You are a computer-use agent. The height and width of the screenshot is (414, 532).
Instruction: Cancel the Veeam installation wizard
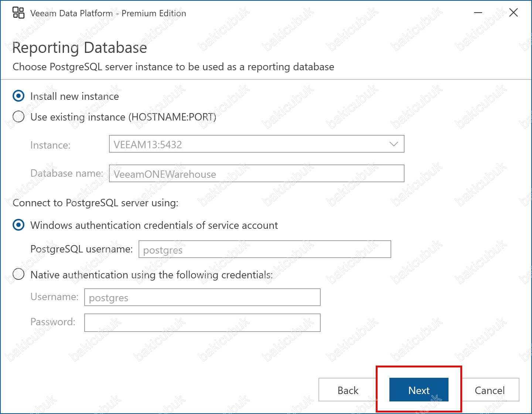[x=490, y=390]
